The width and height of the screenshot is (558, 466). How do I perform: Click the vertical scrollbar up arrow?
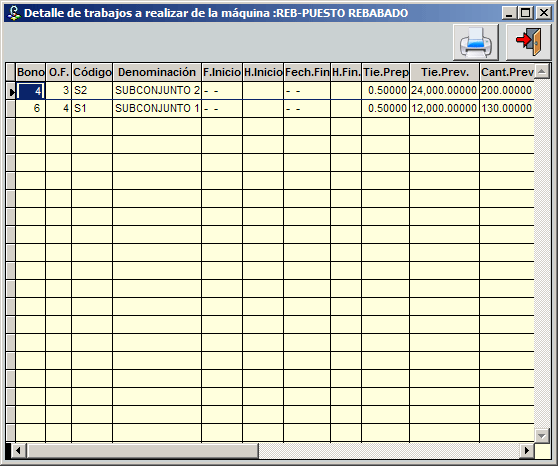pos(542,72)
